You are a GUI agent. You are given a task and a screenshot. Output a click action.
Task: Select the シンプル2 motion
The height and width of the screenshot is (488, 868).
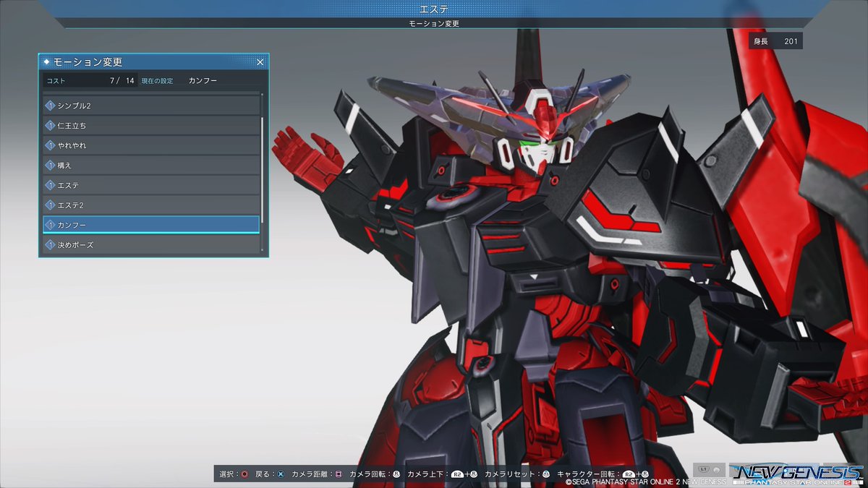(x=151, y=106)
